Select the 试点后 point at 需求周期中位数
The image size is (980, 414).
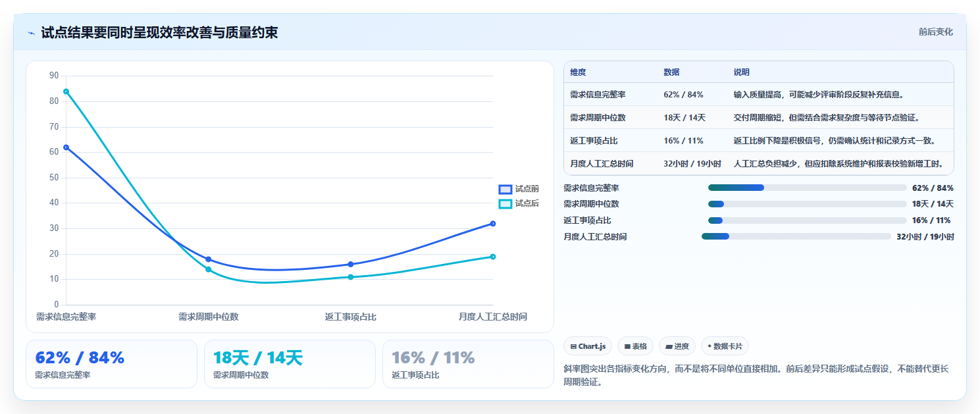[208, 269]
